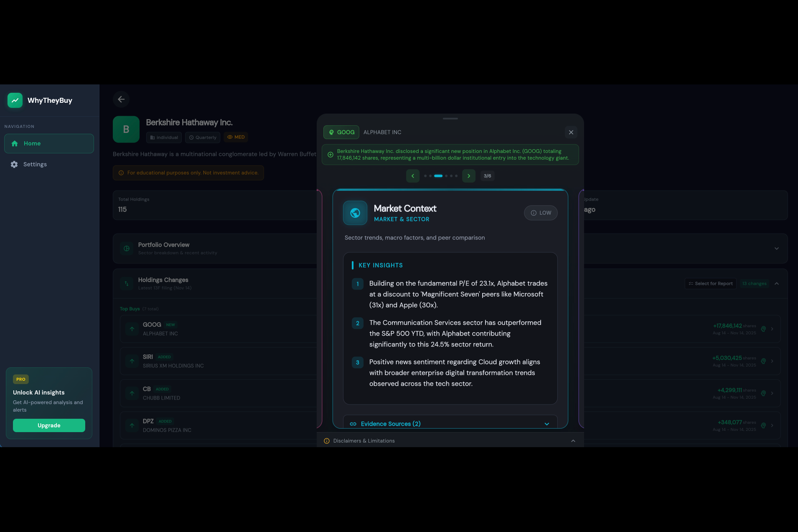This screenshot has height=532, width=798.
Task: Click the GOOG row up-arrow icon
Action: [x=132, y=329]
